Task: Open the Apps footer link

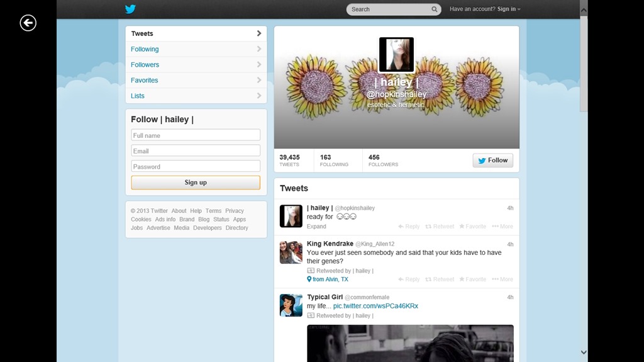Action: [x=240, y=219]
